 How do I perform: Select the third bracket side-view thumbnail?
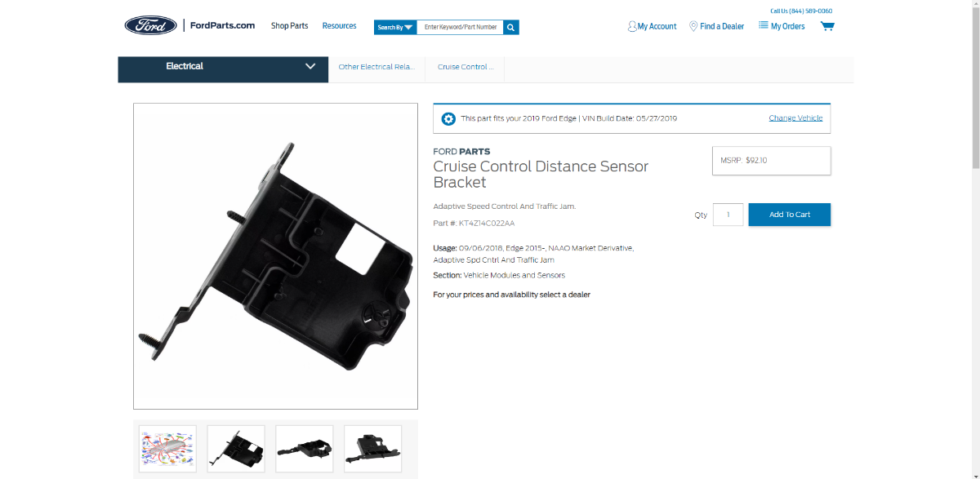coord(305,449)
